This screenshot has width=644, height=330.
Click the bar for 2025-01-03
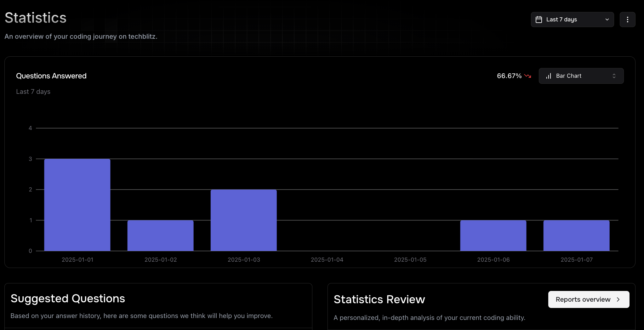tap(244, 220)
